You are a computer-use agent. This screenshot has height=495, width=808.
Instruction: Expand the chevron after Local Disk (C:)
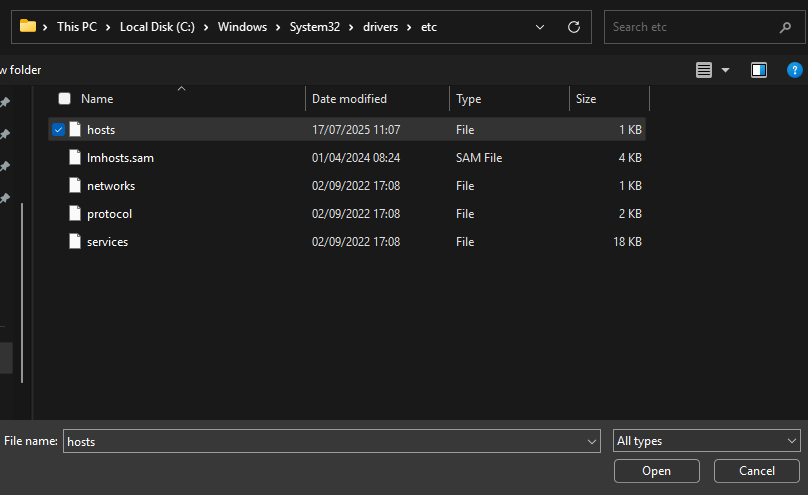click(x=206, y=27)
